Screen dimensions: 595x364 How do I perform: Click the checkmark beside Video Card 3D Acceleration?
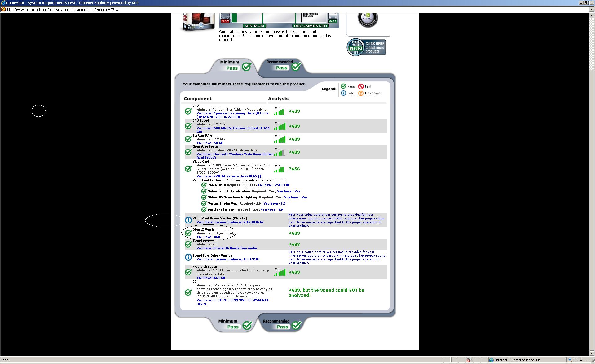click(204, 191)
